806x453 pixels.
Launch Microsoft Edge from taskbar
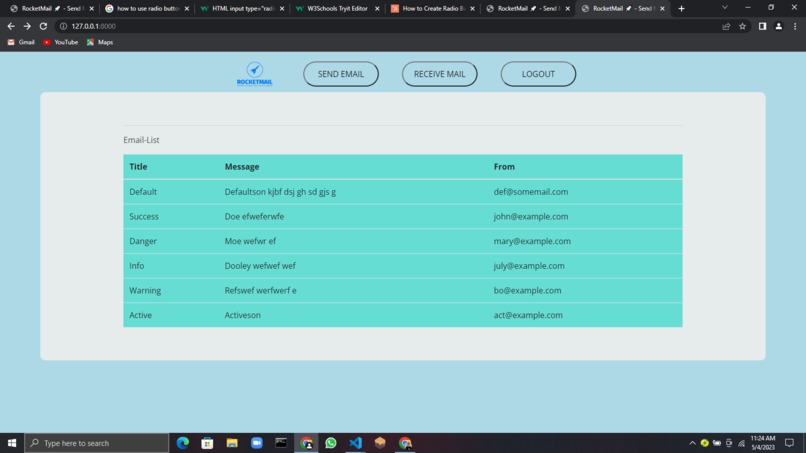(x=182, y=443)
